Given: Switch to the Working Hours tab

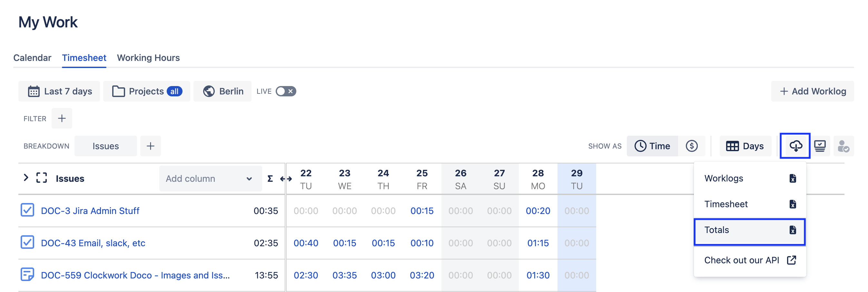Looking at the screenshot, I should point(148,58).
